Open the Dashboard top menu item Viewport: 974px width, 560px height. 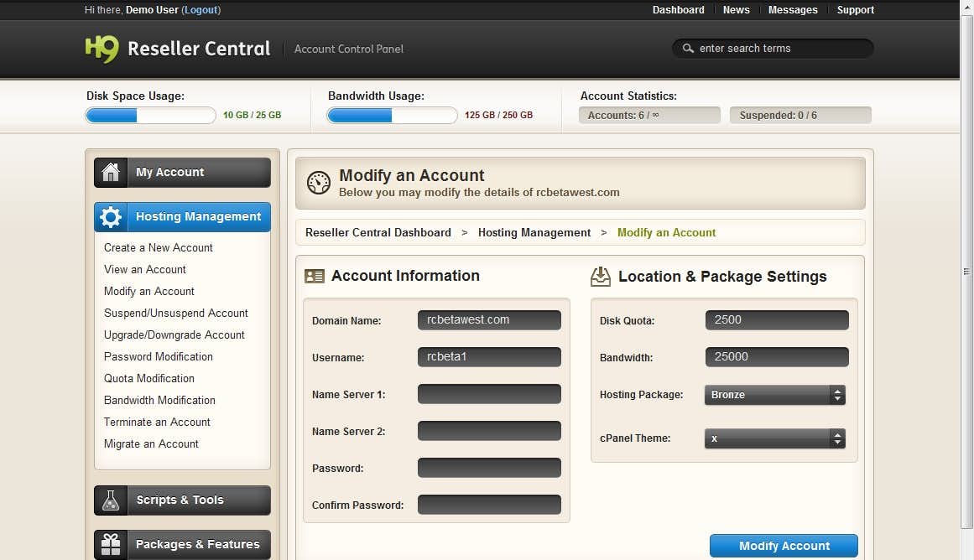point(678,10)
